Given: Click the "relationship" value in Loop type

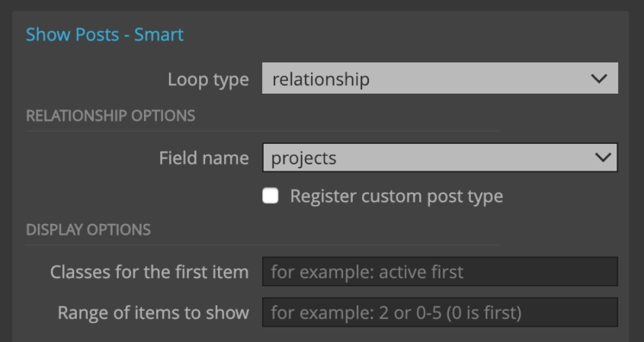Looking at the screenshot, I should point(321,78).
